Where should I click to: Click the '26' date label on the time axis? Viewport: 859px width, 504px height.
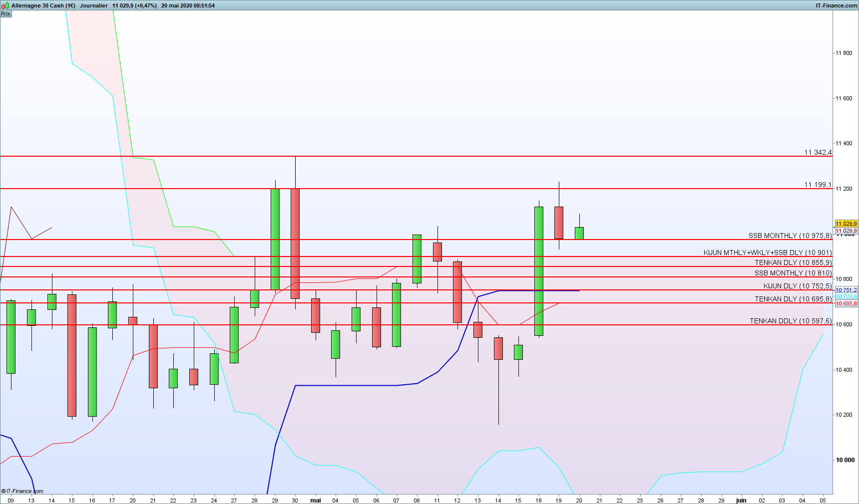click(660, 501)
